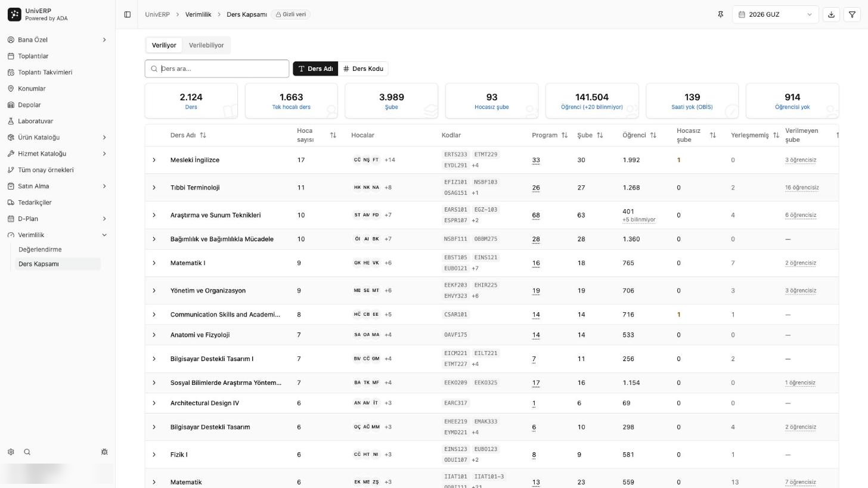Click the pin icon in top bar
Screen dimensions: 868x488
tap(720, 14)
